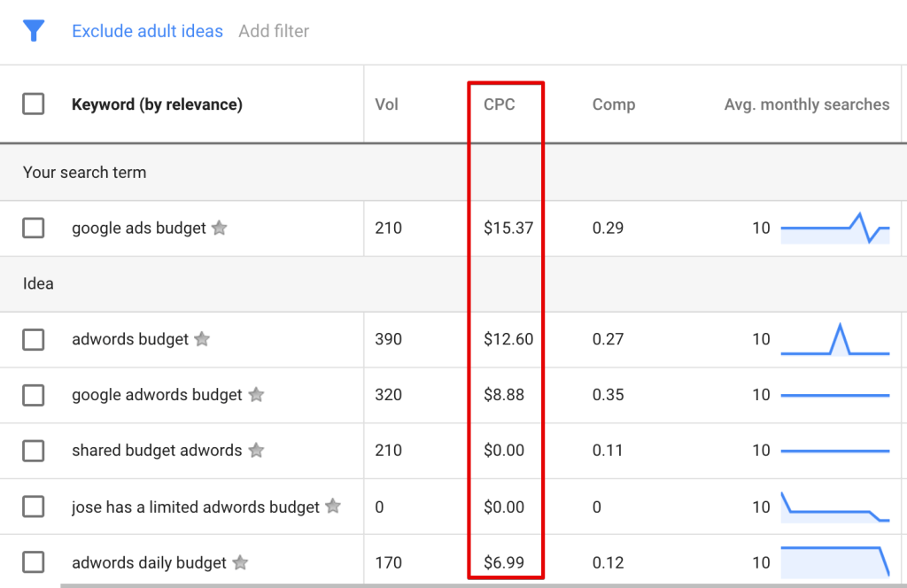
Task: Star the google ads budget keyword
Action: (220, 228)
